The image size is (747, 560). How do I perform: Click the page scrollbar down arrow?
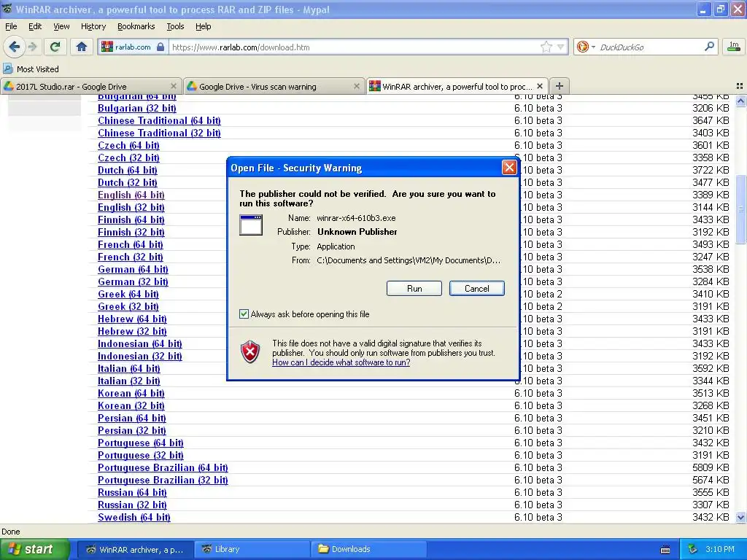[740, 517]
